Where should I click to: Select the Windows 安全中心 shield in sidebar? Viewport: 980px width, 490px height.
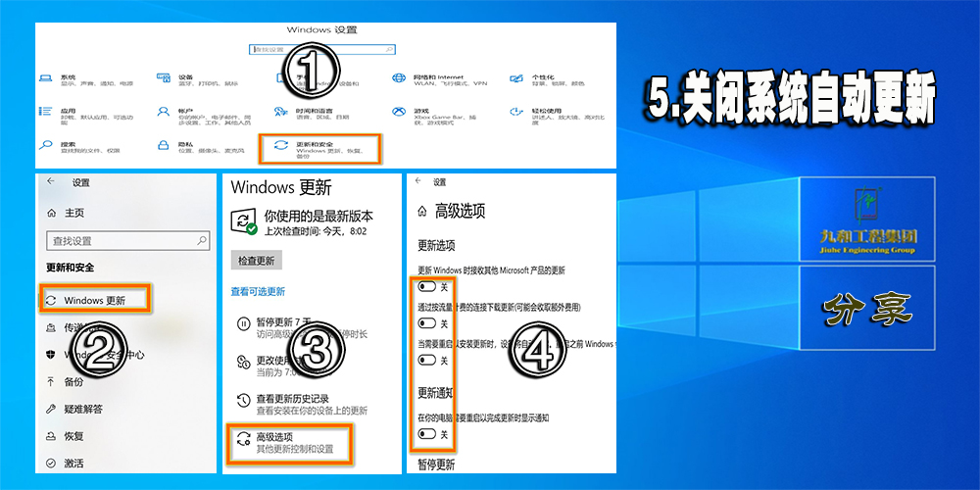coord(51,355)
